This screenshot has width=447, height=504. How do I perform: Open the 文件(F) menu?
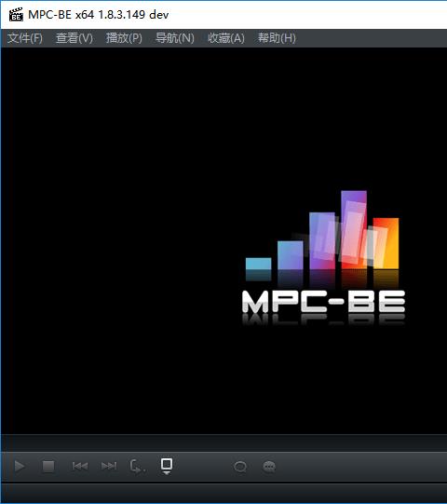tap(25, 38)
